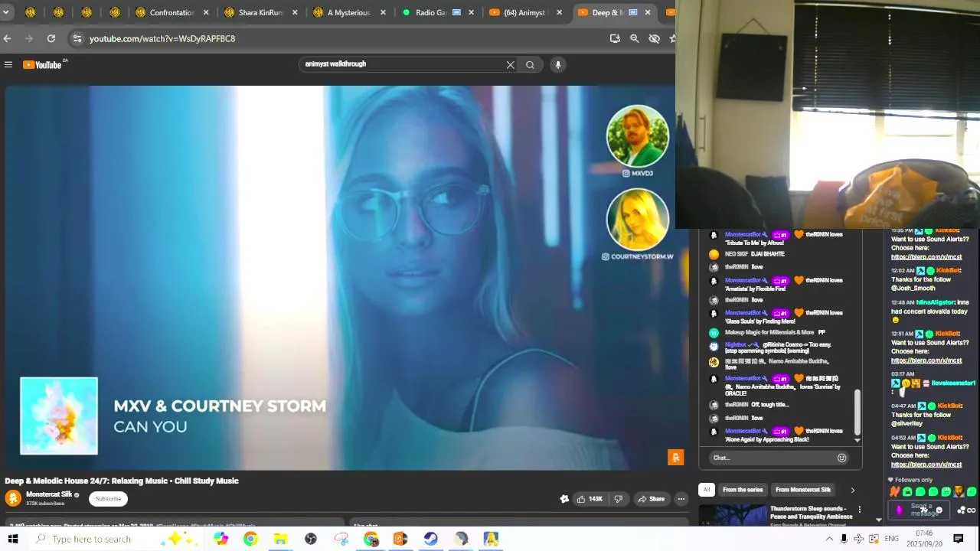Click ENG language indicator
The height and width of the screenshot is (551, 980).
tap(892, 539)
